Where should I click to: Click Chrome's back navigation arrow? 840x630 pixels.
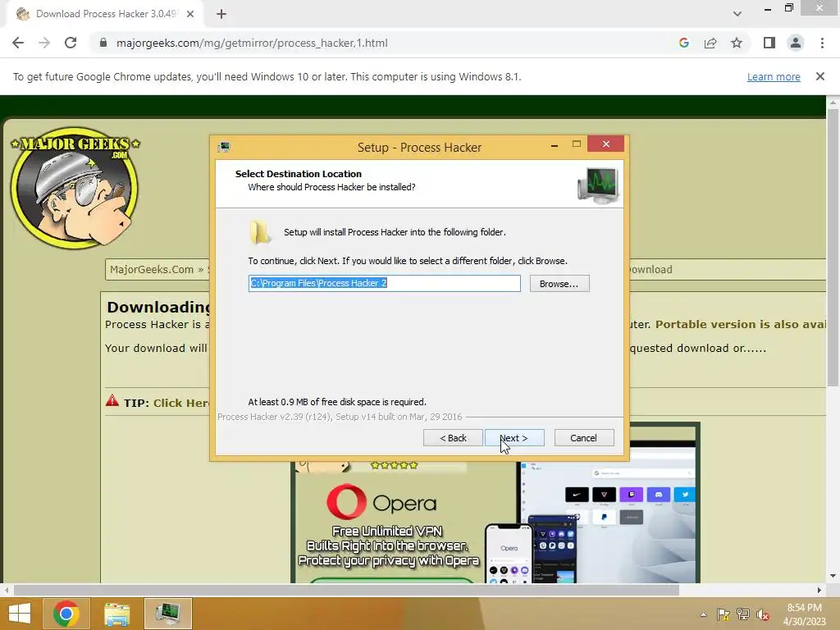click(x=18, y=43)
